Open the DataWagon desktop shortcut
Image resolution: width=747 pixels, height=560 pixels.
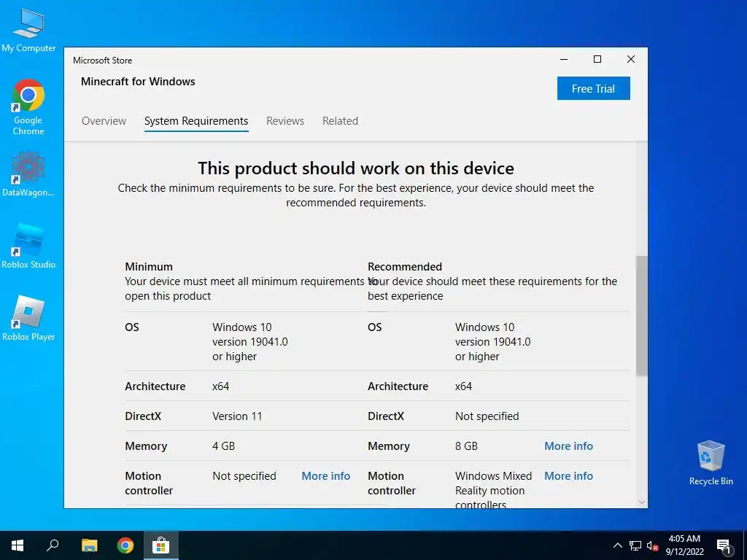coord(28,174)
